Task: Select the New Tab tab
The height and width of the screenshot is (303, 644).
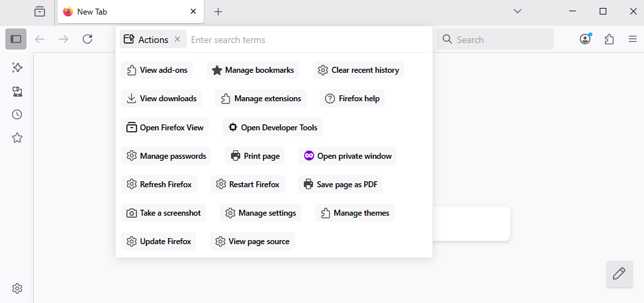Action: (x=126, y=12)
